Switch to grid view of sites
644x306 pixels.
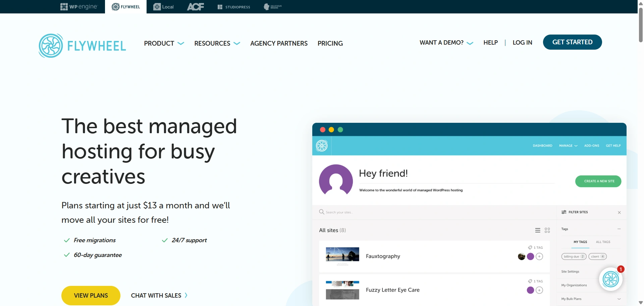pos(547,230)
